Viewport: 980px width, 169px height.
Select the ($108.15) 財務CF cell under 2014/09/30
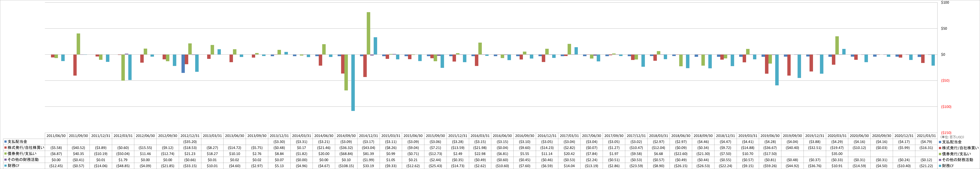[346, 166]
